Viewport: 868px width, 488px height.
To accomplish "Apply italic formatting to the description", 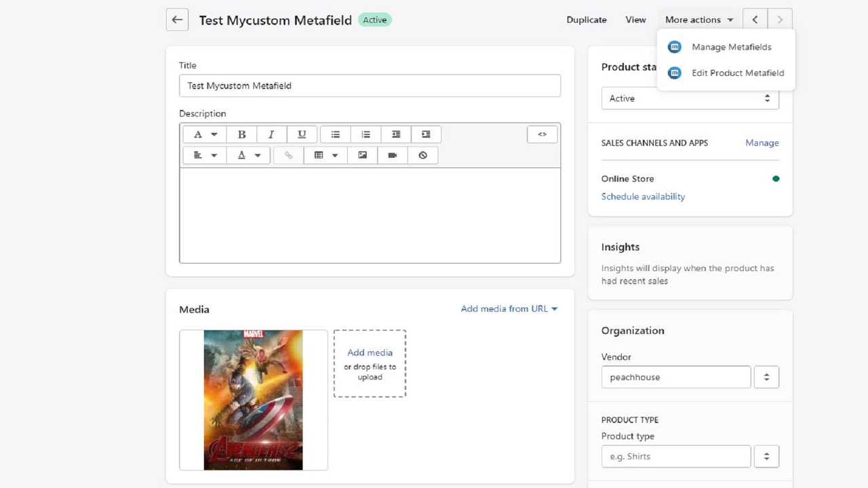I will (272, 134).
